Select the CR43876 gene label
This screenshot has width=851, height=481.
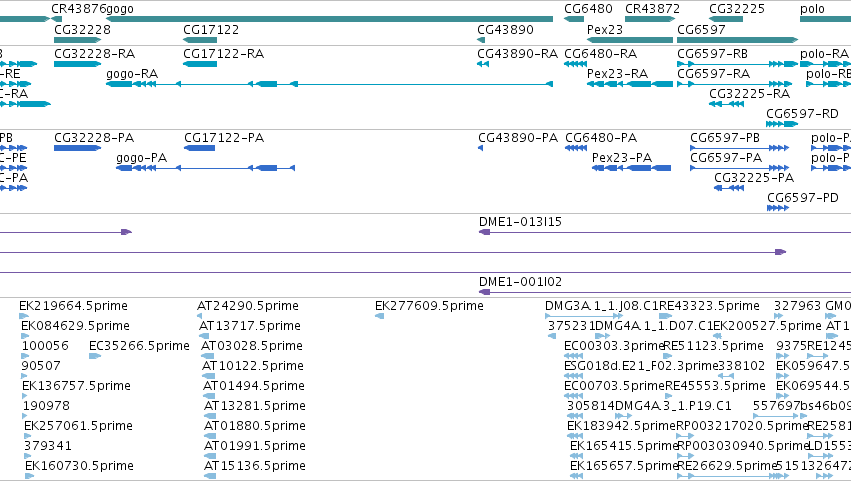point(79,9)
